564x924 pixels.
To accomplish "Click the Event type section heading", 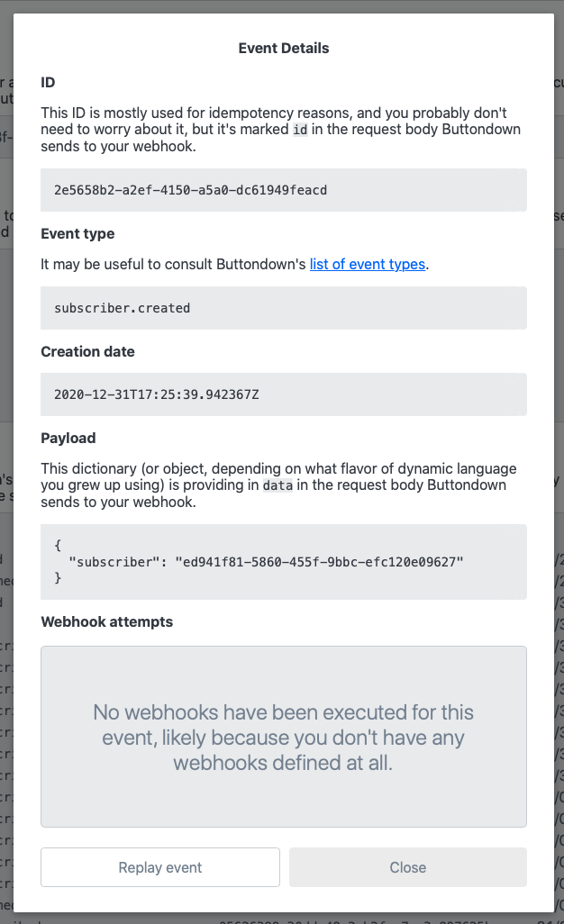I will [x=77, y=234].
